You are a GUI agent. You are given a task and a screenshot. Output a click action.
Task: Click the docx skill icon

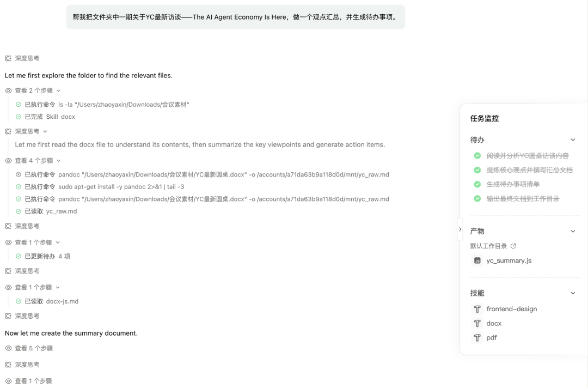point(477,323)
